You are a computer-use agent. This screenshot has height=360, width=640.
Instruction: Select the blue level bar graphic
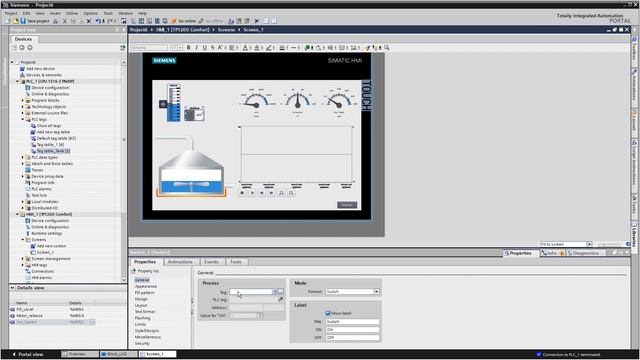tap(173, 102)
